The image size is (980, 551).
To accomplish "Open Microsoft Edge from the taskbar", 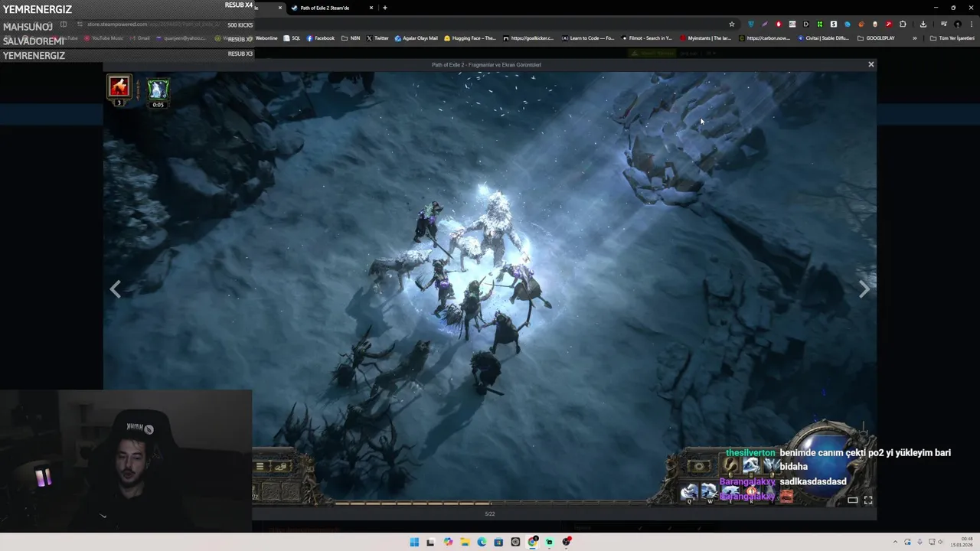I will (x=482, y=542).
